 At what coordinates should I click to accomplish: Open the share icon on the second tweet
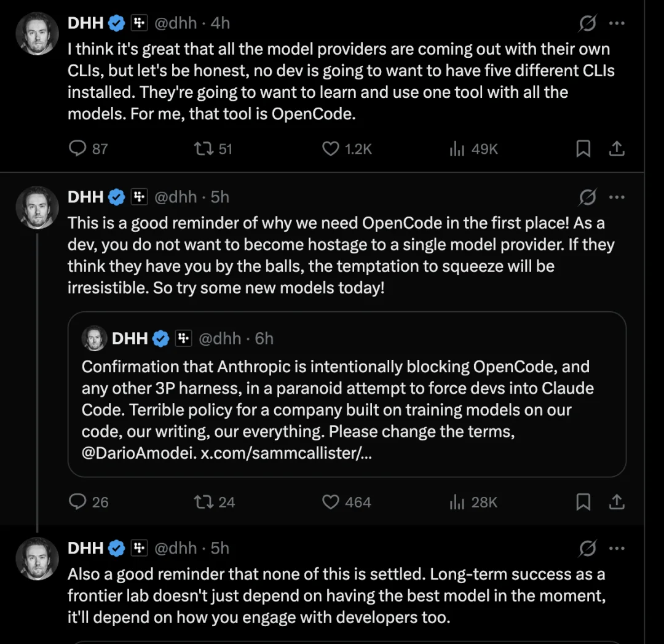point(617,502)
